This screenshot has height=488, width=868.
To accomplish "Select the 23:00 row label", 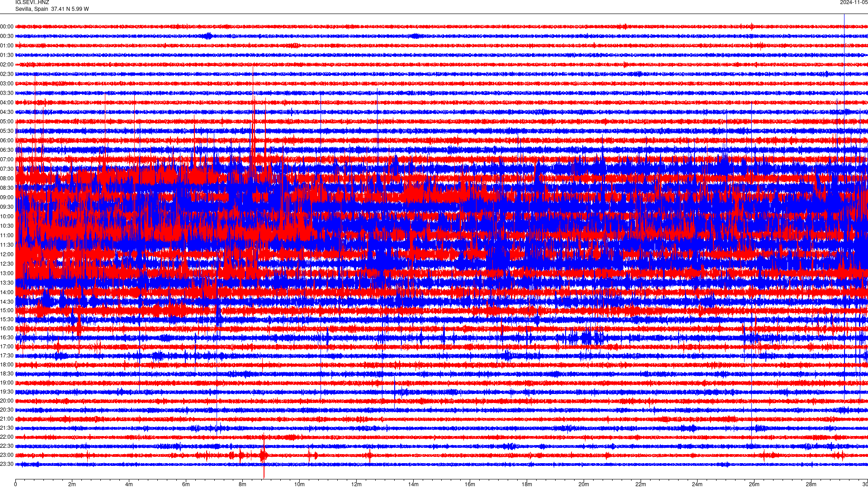I will 7,455.
